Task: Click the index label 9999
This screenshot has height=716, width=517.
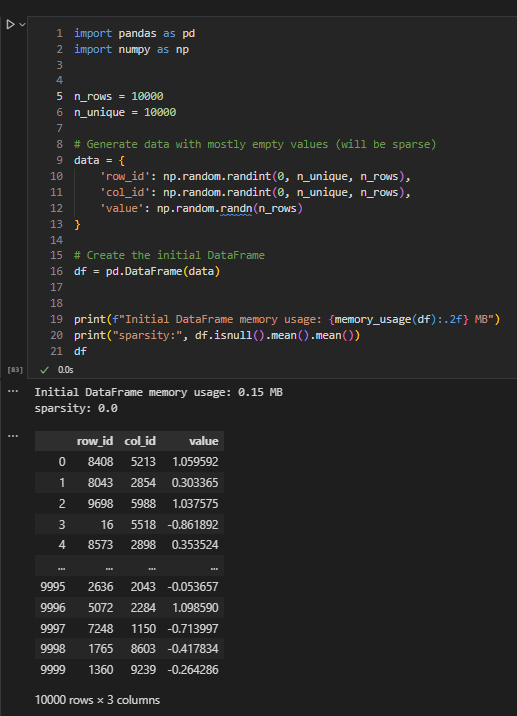Action: click(x=53, y=670)
